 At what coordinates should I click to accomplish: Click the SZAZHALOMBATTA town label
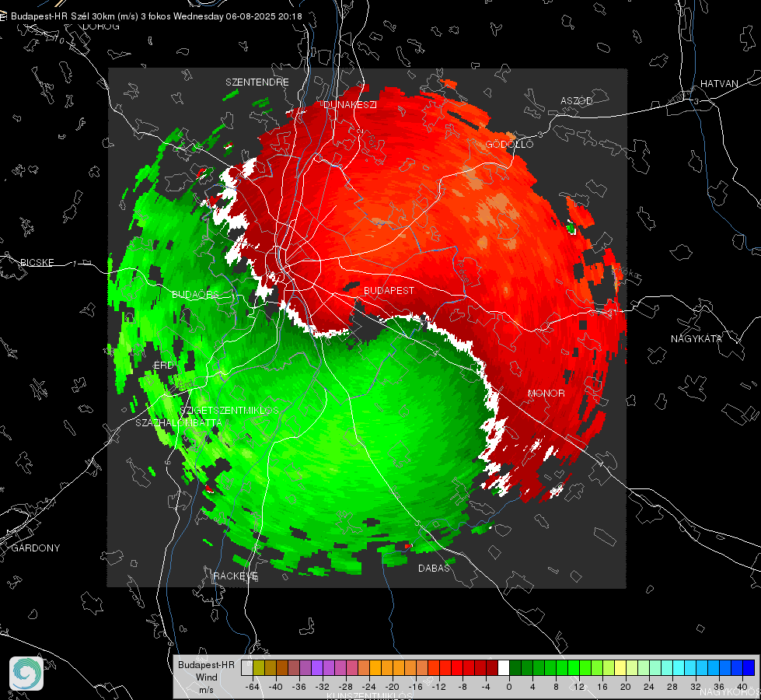click(179, 423)
